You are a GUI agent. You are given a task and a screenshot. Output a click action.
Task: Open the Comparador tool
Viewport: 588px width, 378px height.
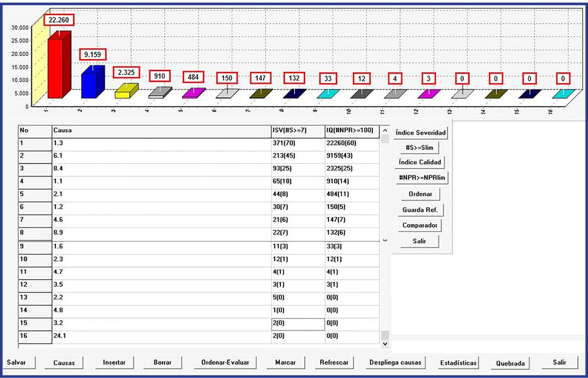coord(420,225)
